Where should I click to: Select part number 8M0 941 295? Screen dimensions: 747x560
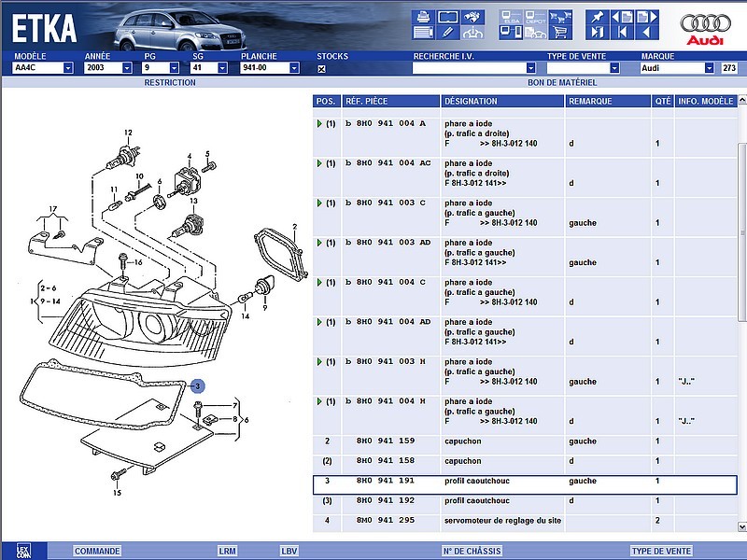point(386,521)
